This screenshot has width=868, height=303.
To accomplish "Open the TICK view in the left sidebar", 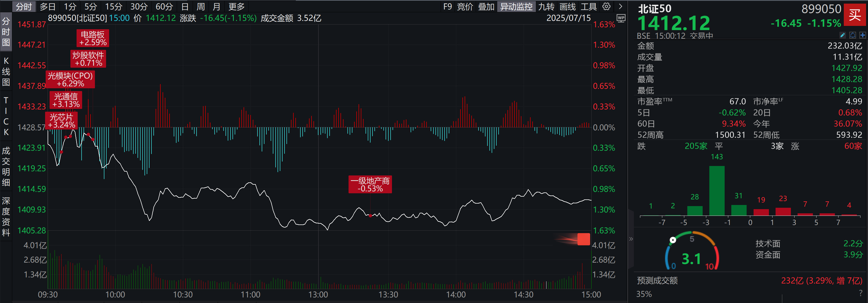I will tap(6, 116).
